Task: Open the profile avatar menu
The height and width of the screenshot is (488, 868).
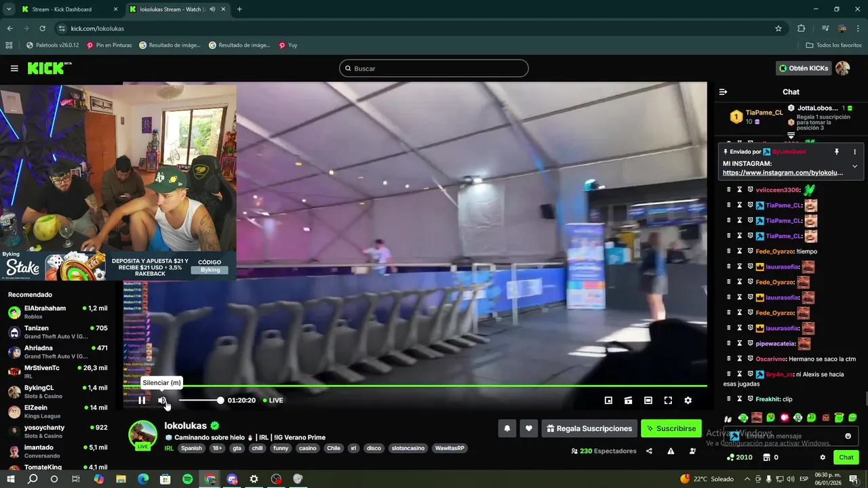Action: click(x=842, y=68)
